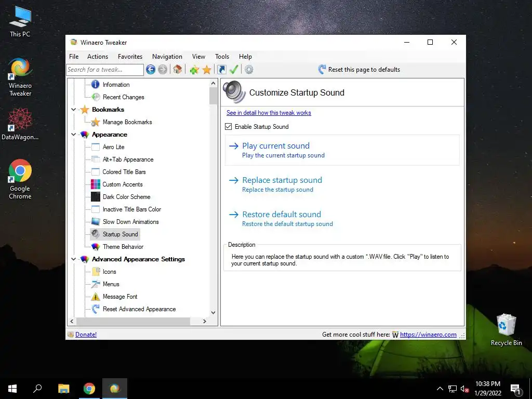Collapse the Bookmarks tree section

tap(74, 110)
